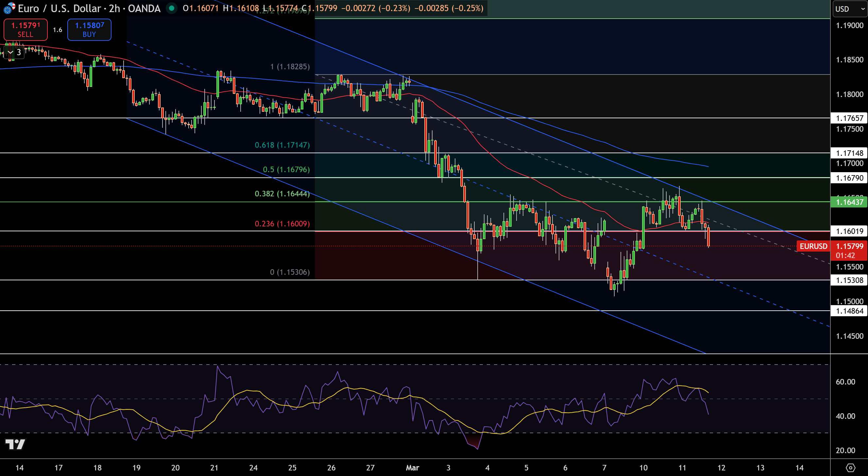
Task: Select the 1.17148 horizontal line price label
Action: pos(849,153)
